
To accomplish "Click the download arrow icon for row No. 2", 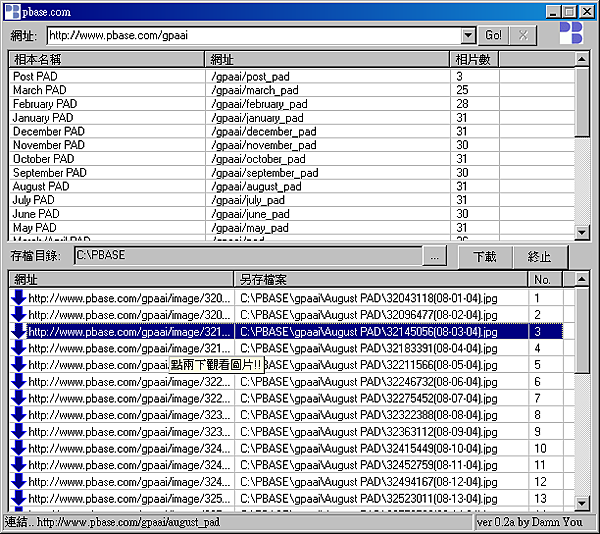I will click(18, 314).
